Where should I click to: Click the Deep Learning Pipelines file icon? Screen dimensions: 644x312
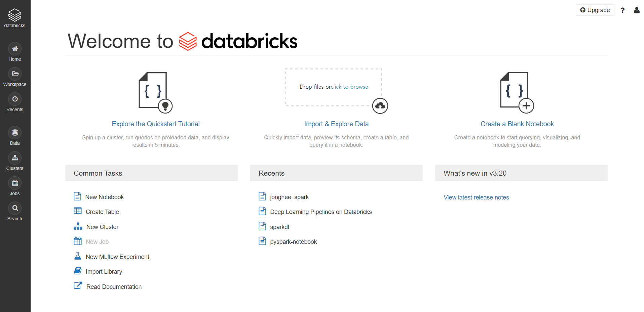click(x=262, y=211)
